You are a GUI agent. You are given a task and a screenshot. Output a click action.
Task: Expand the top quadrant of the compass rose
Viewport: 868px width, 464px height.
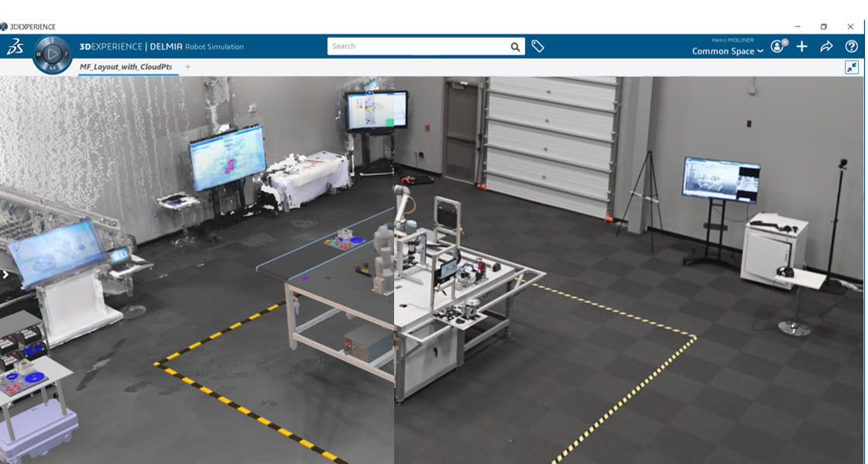[53, 40]
